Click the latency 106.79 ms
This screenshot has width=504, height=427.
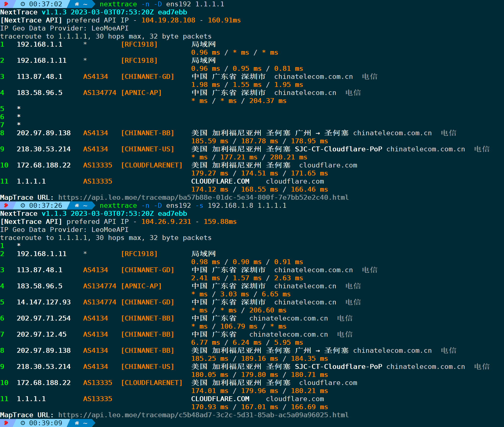[x=239, y=326]
